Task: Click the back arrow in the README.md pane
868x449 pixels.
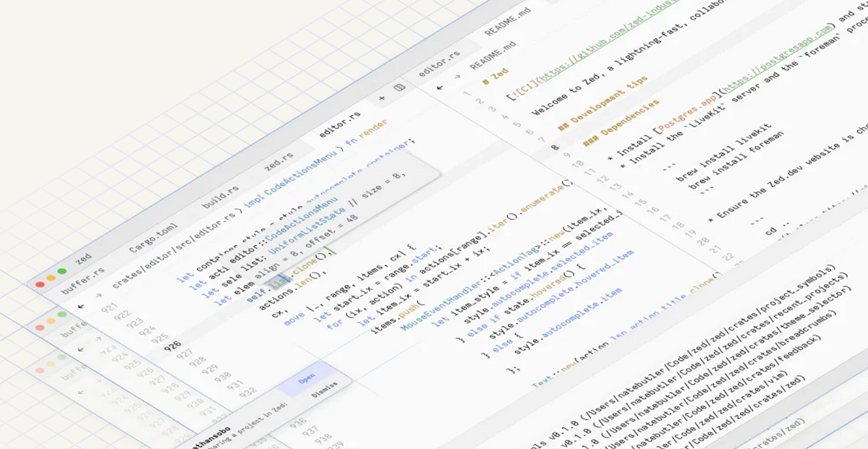Action: [x=440, y=87]
